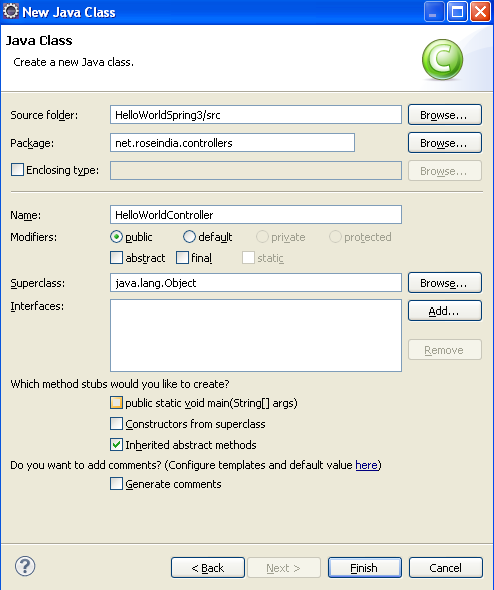This screenshot has width=494, height=590.
Task: Open the 'here' templates configuration link
Action: click(366, 465)
